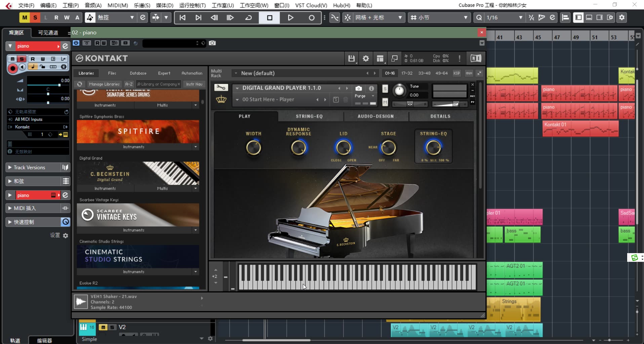Freeze the piano instrument channel
Image resolution: width=644 pixels, height=344 pixels.
click(64, 67)
